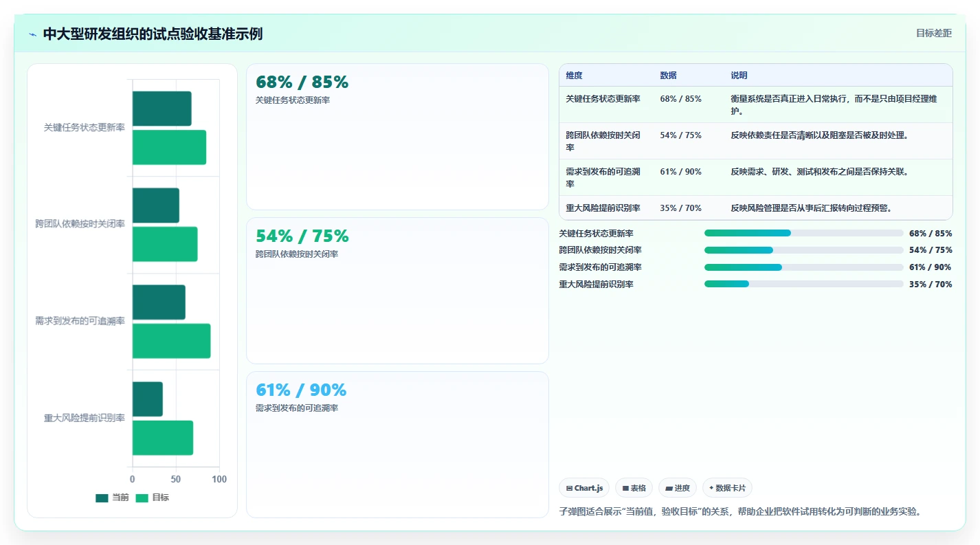Click the 维度 table column header
980x545 pixels.
pos(574,76)
